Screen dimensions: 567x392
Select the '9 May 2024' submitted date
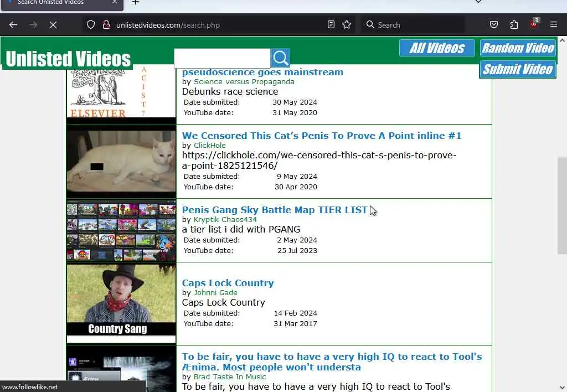tap(297, 177)
